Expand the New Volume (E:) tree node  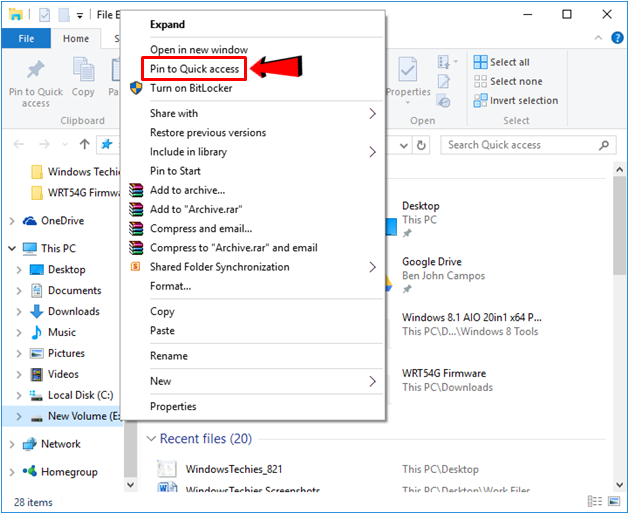[x=19, y=416]
